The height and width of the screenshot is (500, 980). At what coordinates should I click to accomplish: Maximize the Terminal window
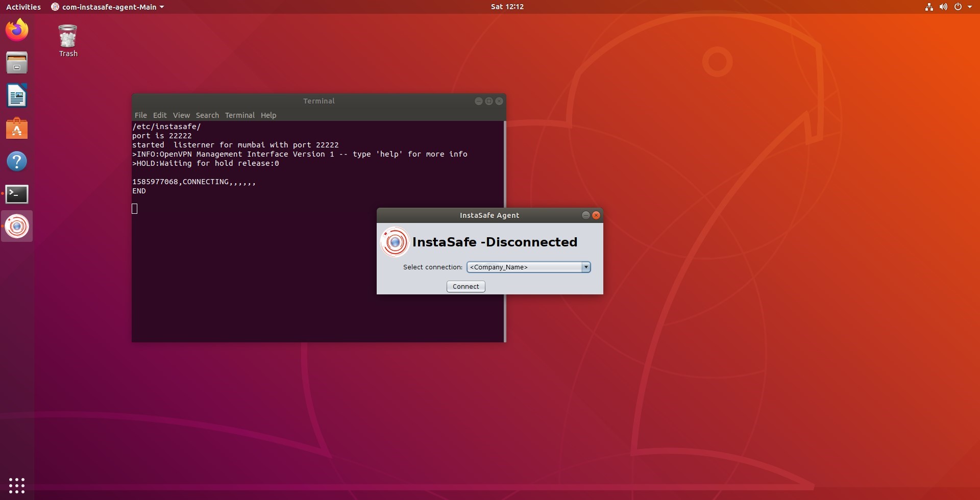pos(489,101)
